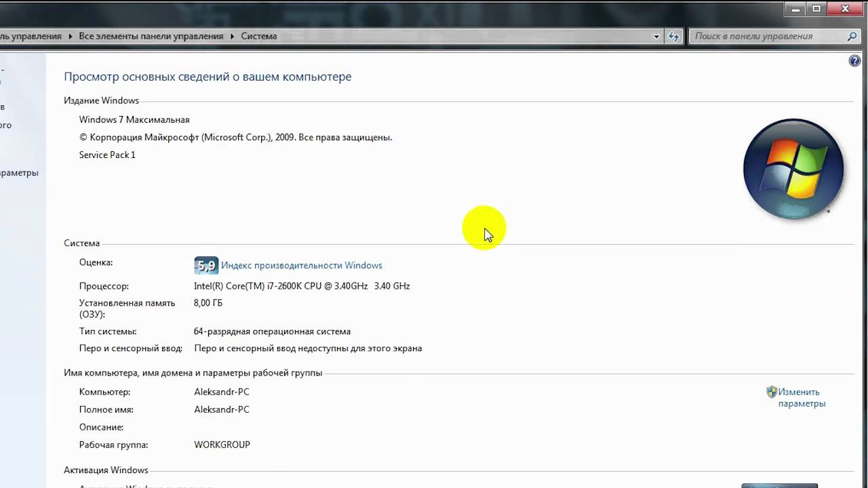Screen dimensions: 868x488
Task: Click Изменить параметры link
Action: (802, 398)
